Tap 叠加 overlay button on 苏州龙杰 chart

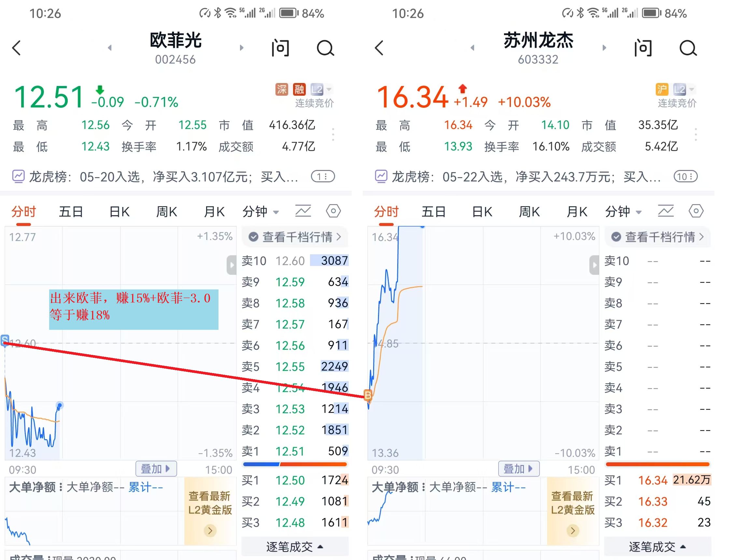pyautogui.click(x=519, y=469)
